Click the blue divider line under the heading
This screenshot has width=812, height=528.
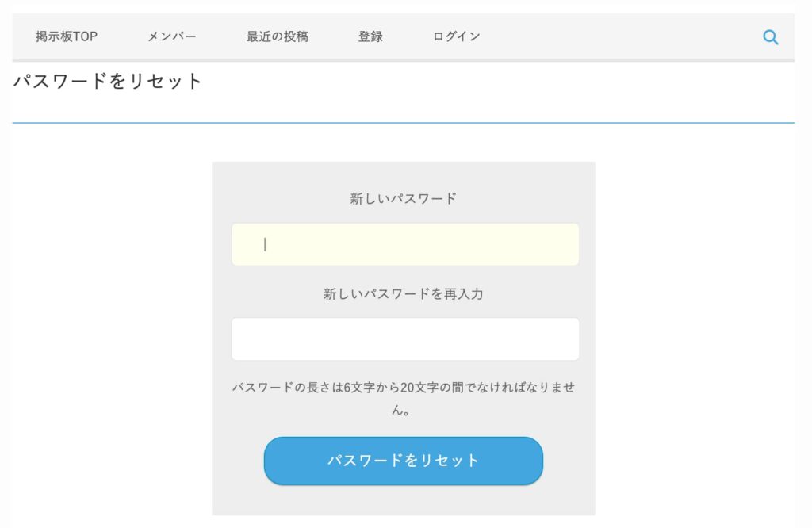pyautogui.click(x=404, y=123)
